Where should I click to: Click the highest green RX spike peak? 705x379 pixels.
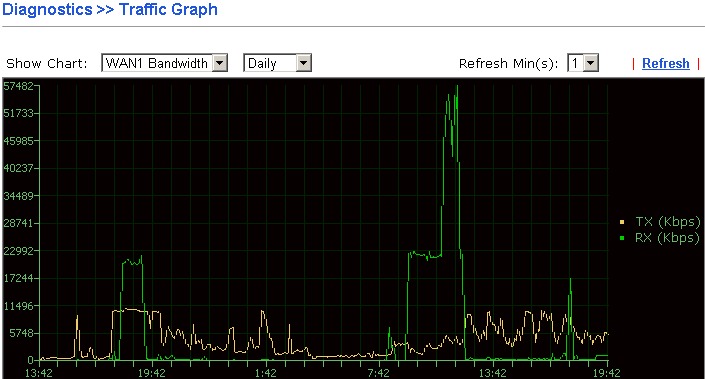[x=457, y=87]
